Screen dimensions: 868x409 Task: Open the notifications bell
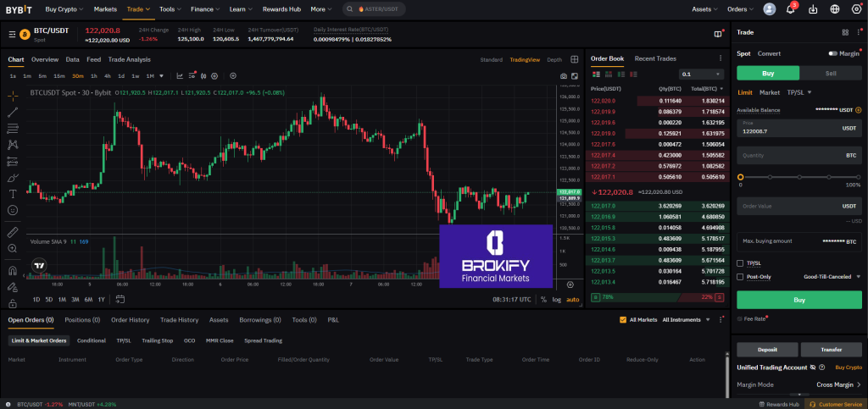point(791,9)
